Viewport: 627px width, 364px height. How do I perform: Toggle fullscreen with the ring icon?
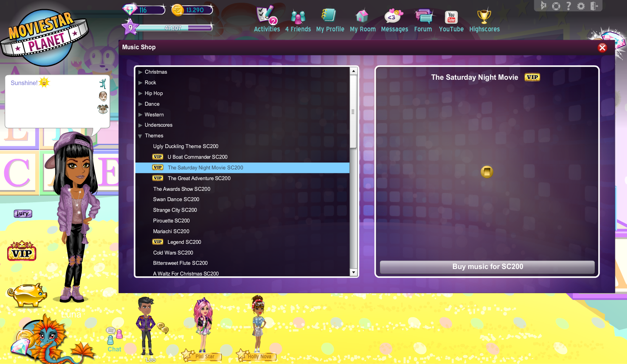tap(556, 6)
